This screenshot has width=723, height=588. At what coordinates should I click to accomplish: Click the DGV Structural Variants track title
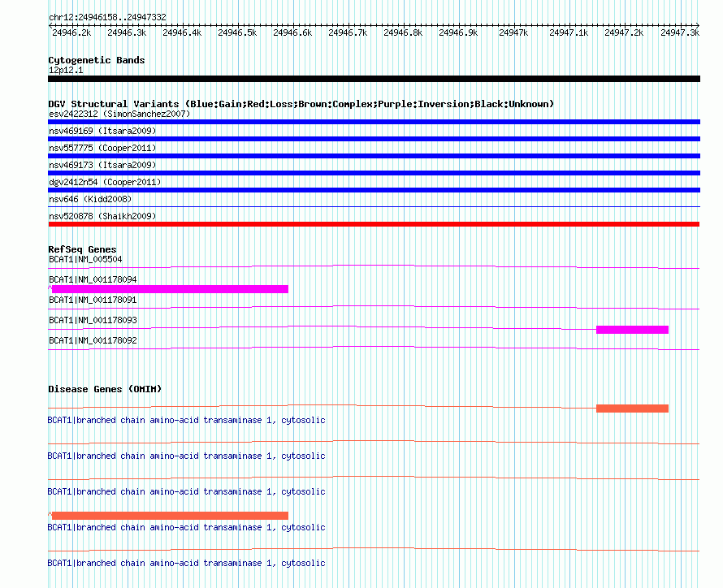point(301,104)
